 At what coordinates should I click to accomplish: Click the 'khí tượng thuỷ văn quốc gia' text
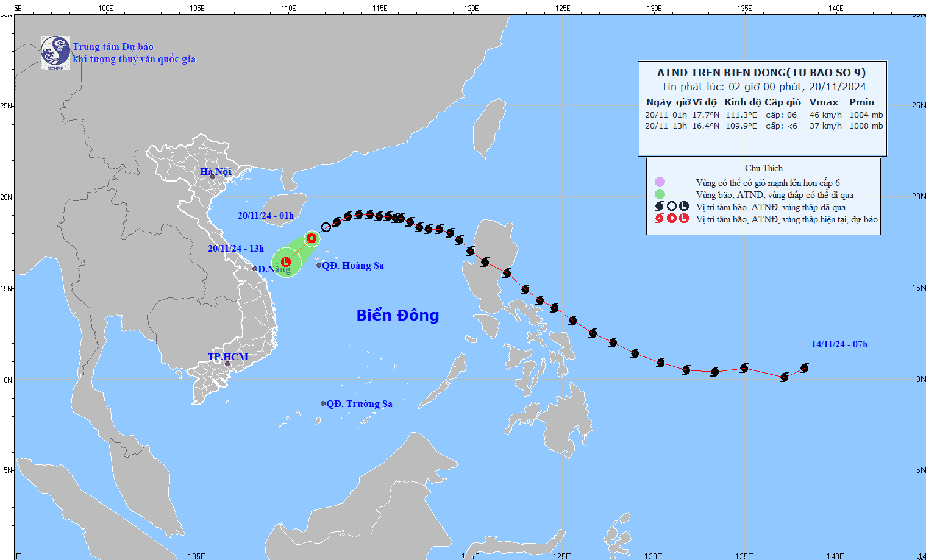click(x=134, y=59)
